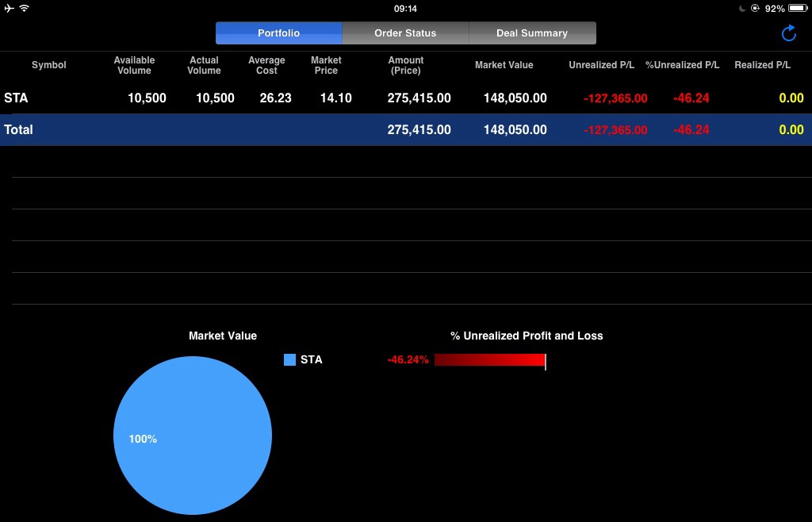The height and width of the screenshot is (522, 812).
Task: Tap the do-not-disturb moon icon
Action: [741, 8]
